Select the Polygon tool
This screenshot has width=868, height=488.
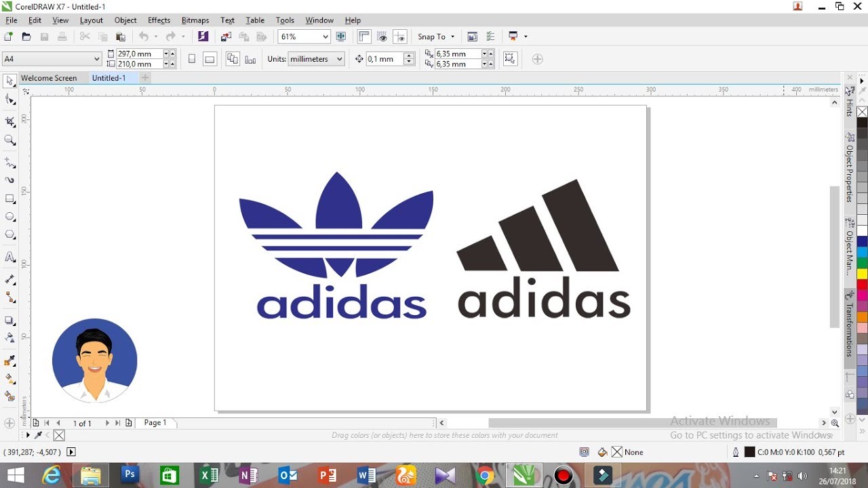pos(9,235)
